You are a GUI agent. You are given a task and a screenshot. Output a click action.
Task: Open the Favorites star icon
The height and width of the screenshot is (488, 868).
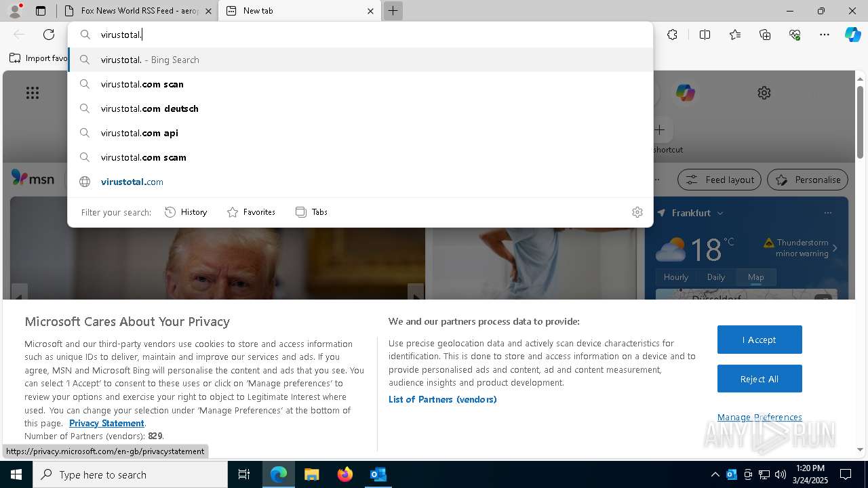(735, 35)
